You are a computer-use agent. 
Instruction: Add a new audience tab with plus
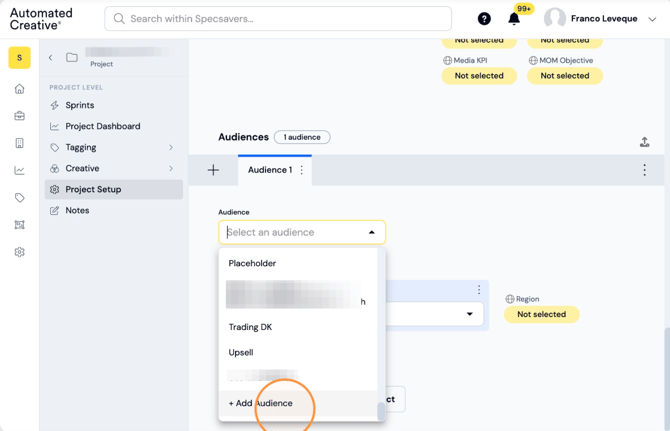(x=213, y=170)
